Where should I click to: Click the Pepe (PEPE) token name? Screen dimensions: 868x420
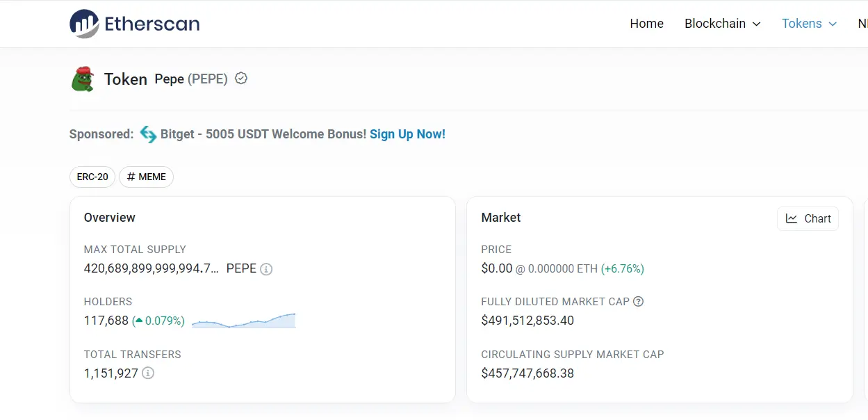pos(191,79)
